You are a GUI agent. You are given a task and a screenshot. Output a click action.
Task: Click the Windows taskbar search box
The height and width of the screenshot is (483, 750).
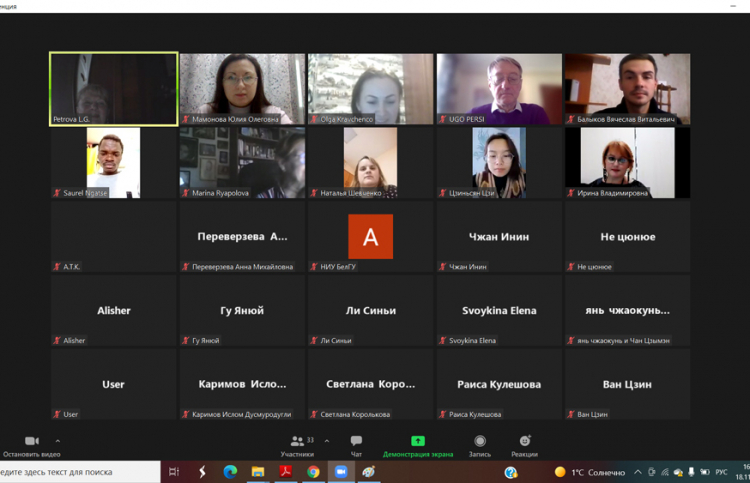point(78,472)
